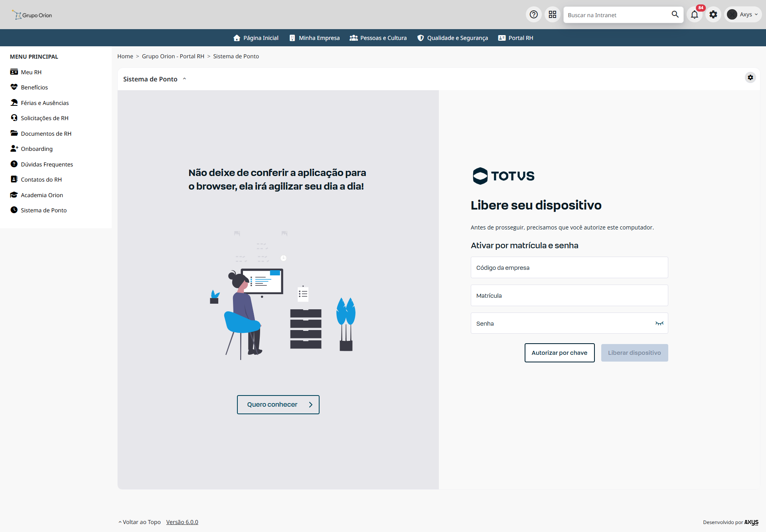Click the Meu RH sidebar icon

coord(14,72)
